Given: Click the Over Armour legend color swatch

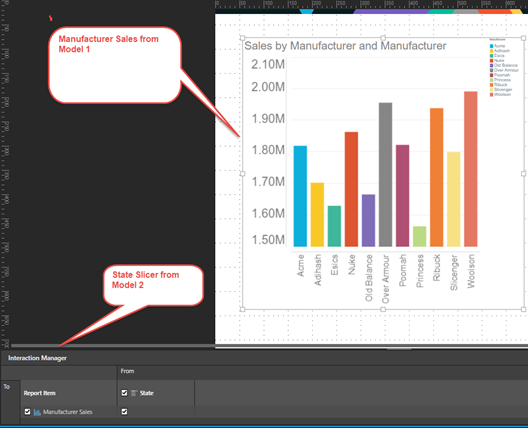Looking at the screenshot, I should [x=492, y=70].
